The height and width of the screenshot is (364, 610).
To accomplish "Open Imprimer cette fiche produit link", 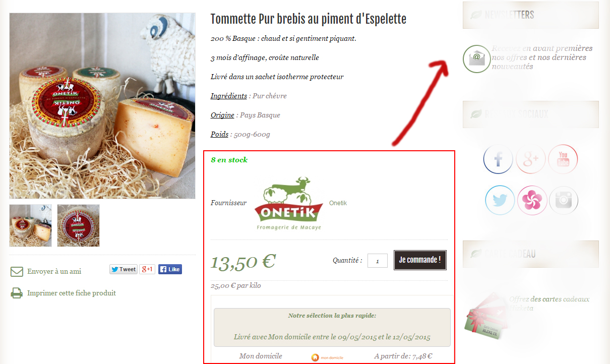I will (x=72, y=293).
